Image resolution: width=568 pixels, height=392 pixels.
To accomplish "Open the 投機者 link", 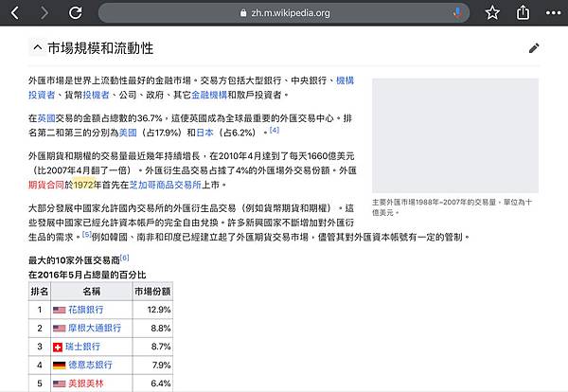I will (96, 95).
